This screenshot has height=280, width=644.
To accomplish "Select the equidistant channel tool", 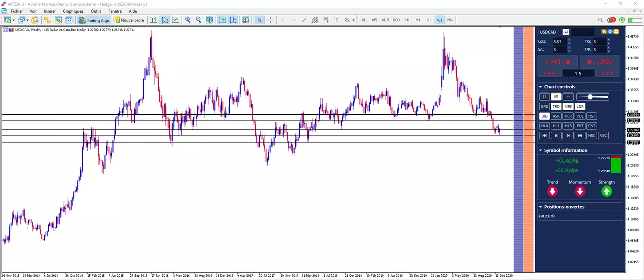I will pyautogui.click(x=315, y=20).
